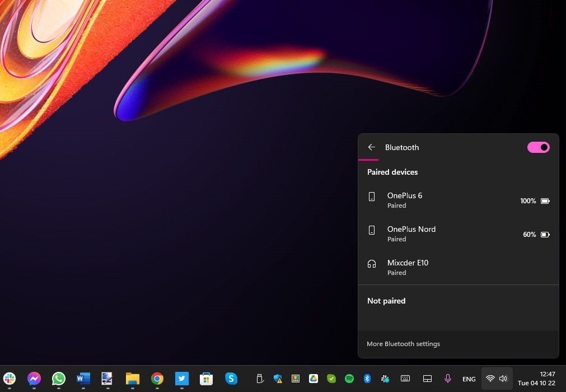This screenshot has width=566, height=392.
Task: Open Spotify from the system tray
Action: (349, 379)
